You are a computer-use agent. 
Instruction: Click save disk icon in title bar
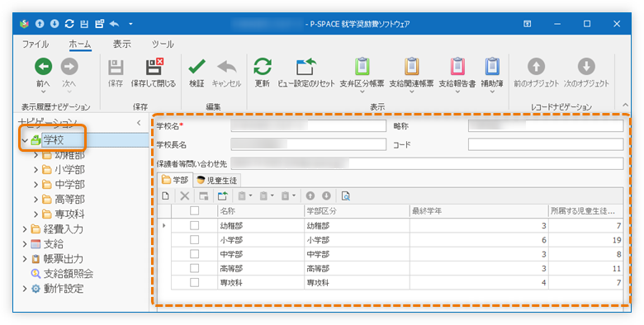click(84, 24)
